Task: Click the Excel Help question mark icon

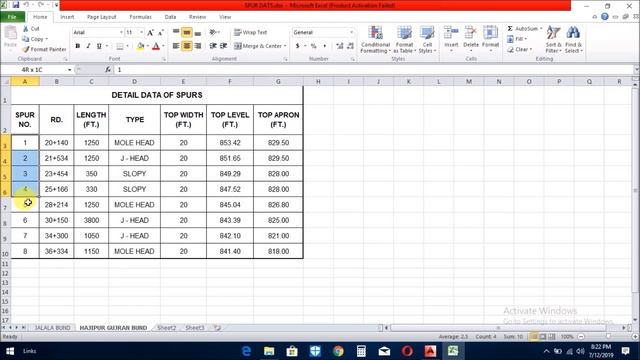Action: point(605,17)
